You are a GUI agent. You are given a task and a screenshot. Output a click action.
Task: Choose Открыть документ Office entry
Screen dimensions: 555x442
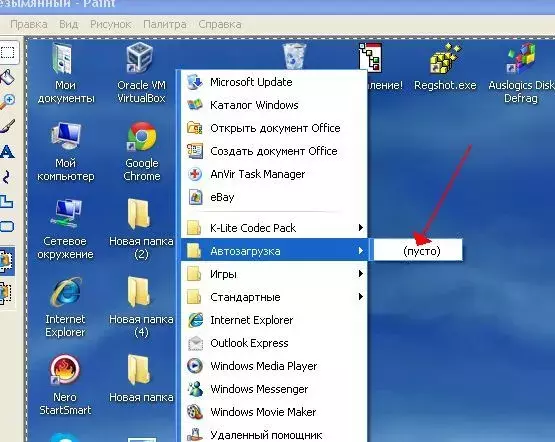(x=274, y=128)
